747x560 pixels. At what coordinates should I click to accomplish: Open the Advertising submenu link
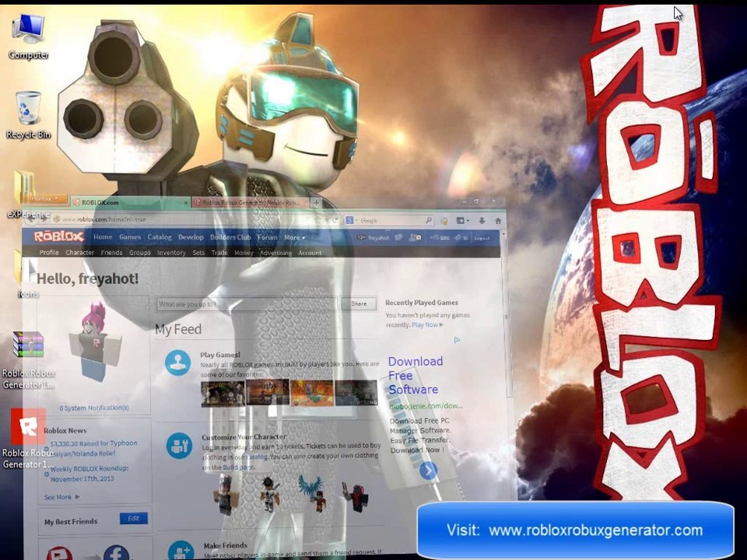pyautogui.click(x=275, y=252)
